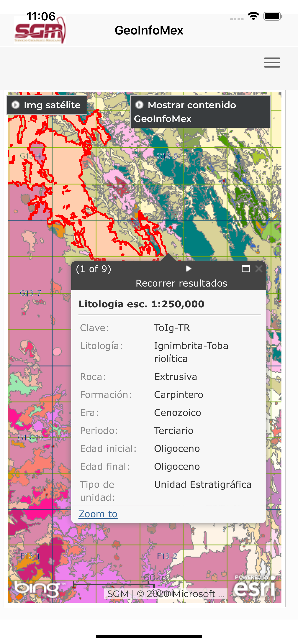Toggle the Img satélite basemap

tap(47, 105)
